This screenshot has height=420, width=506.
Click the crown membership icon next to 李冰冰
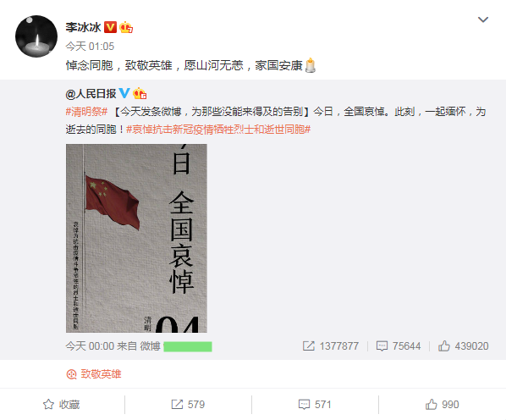pos(126,27)
